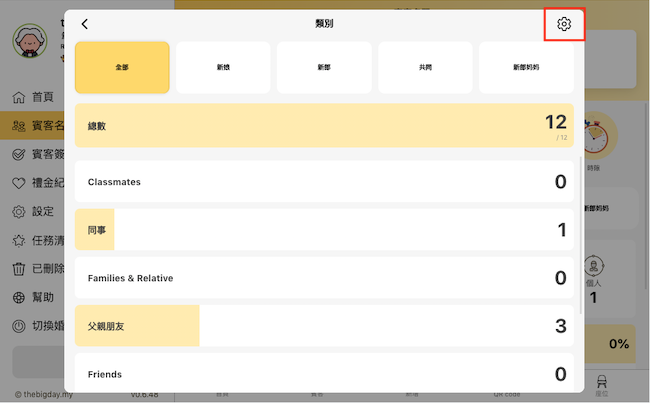The width and height of the screenshot is (650, 403).
Task: Click the trash deleted items icon
Action: point(19,269)
